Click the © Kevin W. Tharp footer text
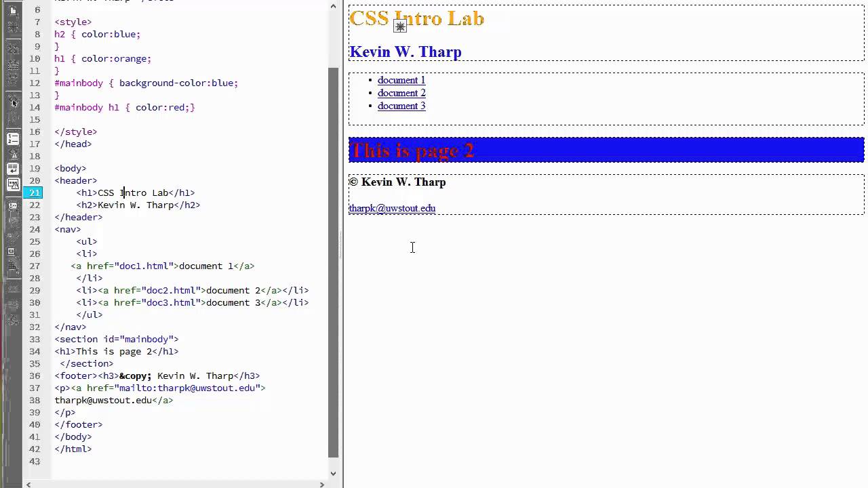This screenshot has width=868, height=488. (397, 182)
